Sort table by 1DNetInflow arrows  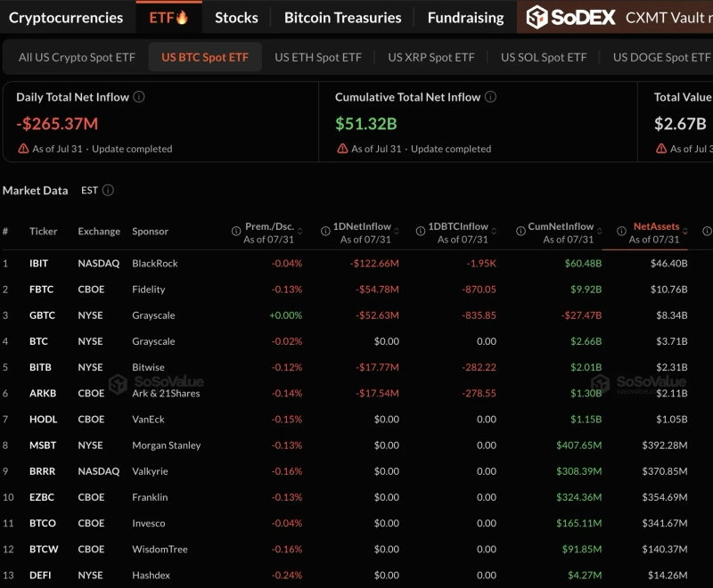pyautogui.click(x=397, y=232)
